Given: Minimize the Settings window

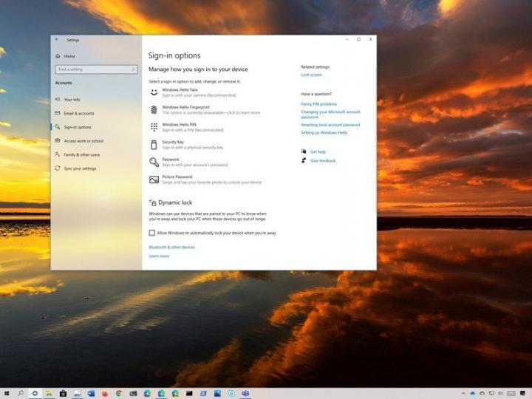Looking at the screenshot, I should pos(347,39).
